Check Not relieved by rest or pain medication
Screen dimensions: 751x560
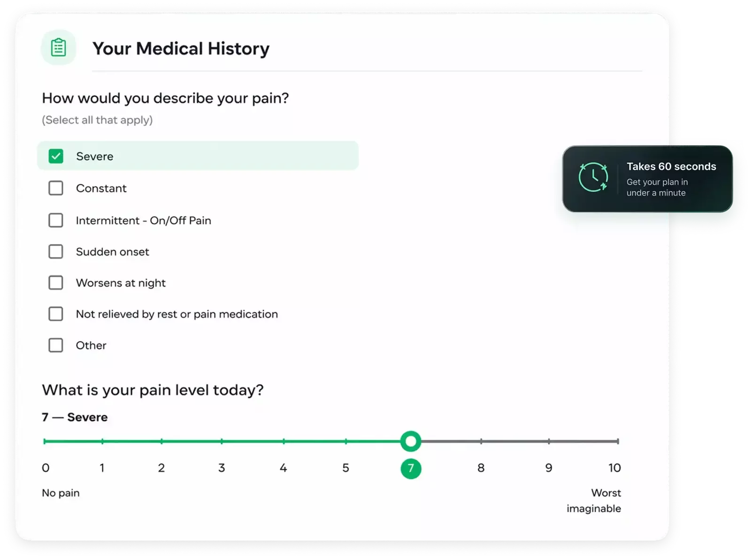click(x=56, y=314)
